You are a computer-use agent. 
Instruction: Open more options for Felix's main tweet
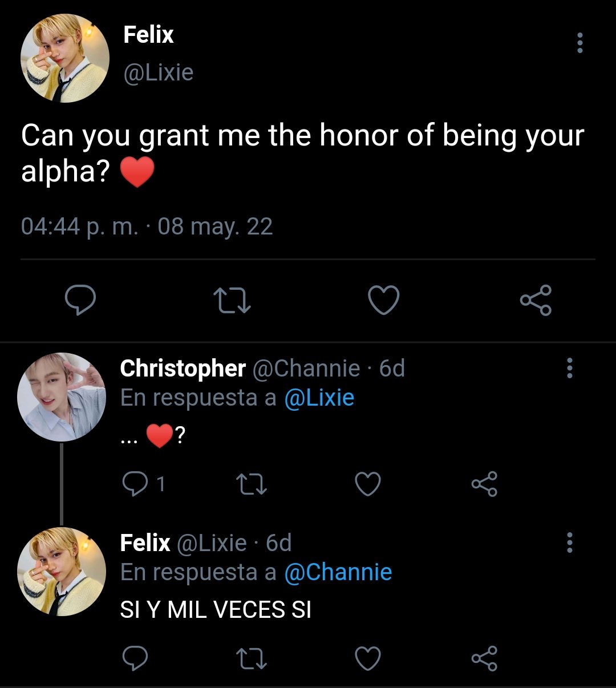[x=580, y=43]
